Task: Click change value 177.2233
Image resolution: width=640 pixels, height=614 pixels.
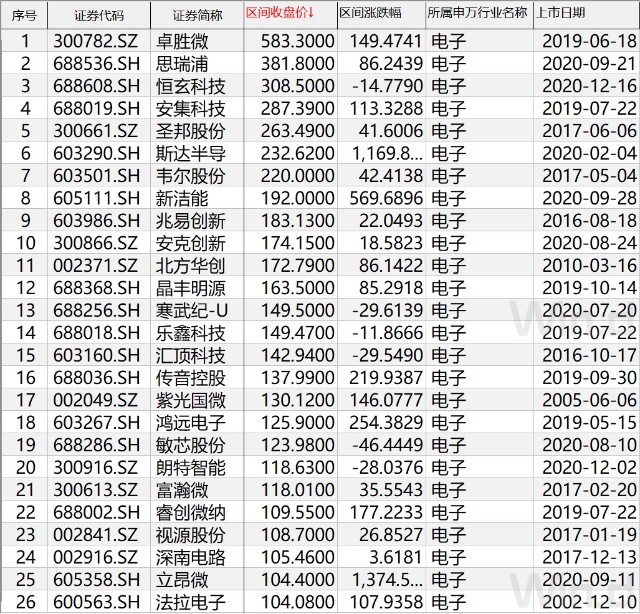Action: pyautogui.click(x=386, y=513)
